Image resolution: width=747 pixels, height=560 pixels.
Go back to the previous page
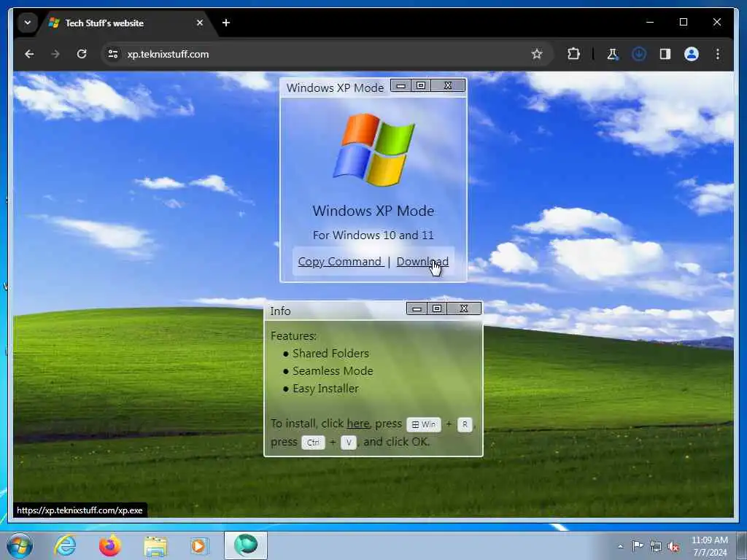(x=29, y=54)
